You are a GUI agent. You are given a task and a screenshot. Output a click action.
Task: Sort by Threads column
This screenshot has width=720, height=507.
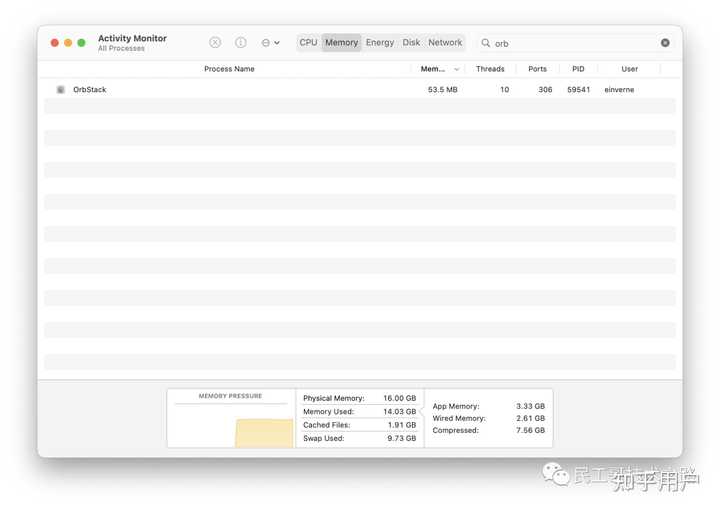pos(490,69)
